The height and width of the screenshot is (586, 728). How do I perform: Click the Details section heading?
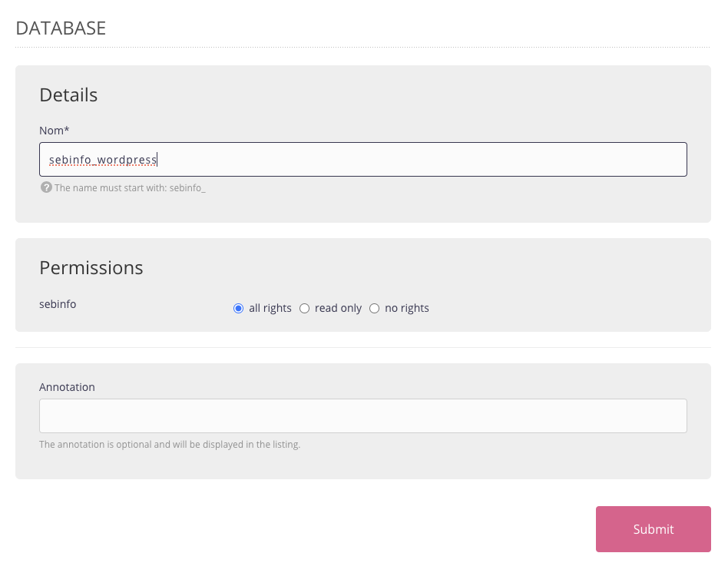point(68,94)
